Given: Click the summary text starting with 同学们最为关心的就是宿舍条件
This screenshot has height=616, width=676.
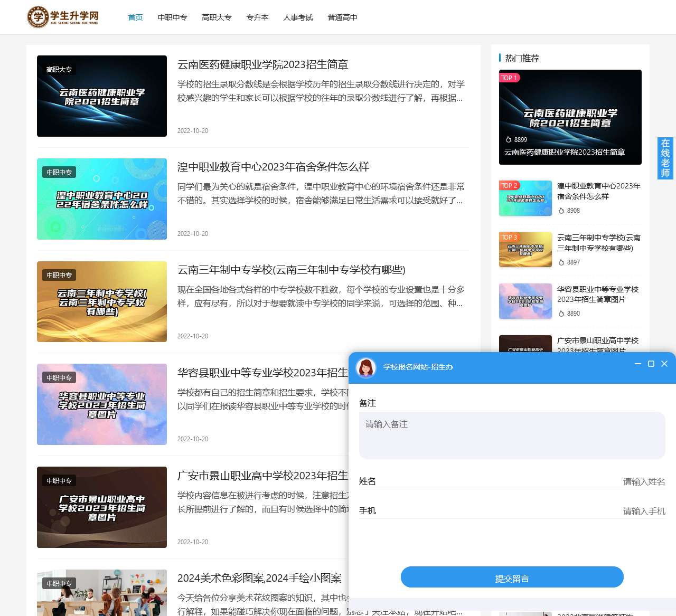Looking at the screenshot, I should point(321,193).
